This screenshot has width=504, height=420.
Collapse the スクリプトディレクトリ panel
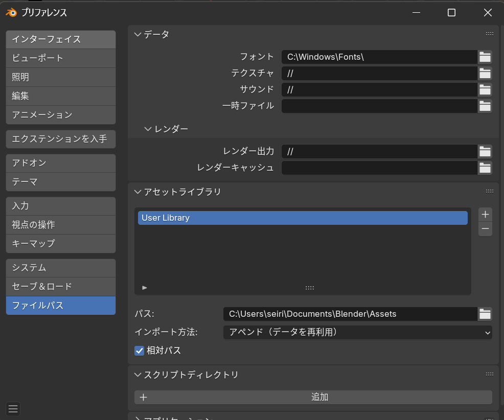138,375
